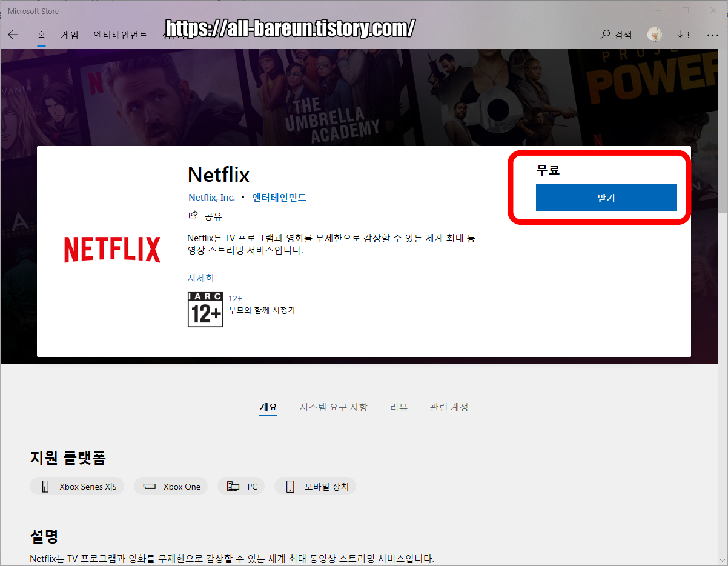The height and width of the screenshot is (566, 728).
Task: Open the three-dot more menu
Action: [x=712, y=35]
